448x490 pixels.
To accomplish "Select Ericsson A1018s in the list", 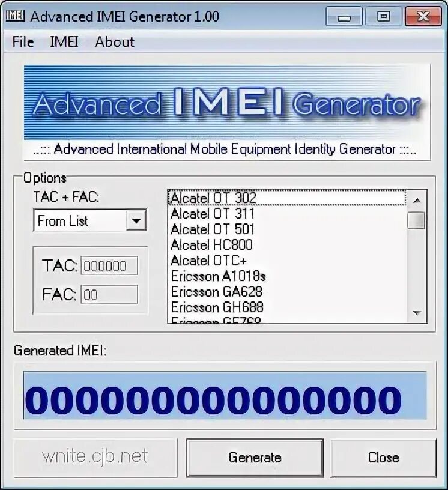I will pos(287,276).
